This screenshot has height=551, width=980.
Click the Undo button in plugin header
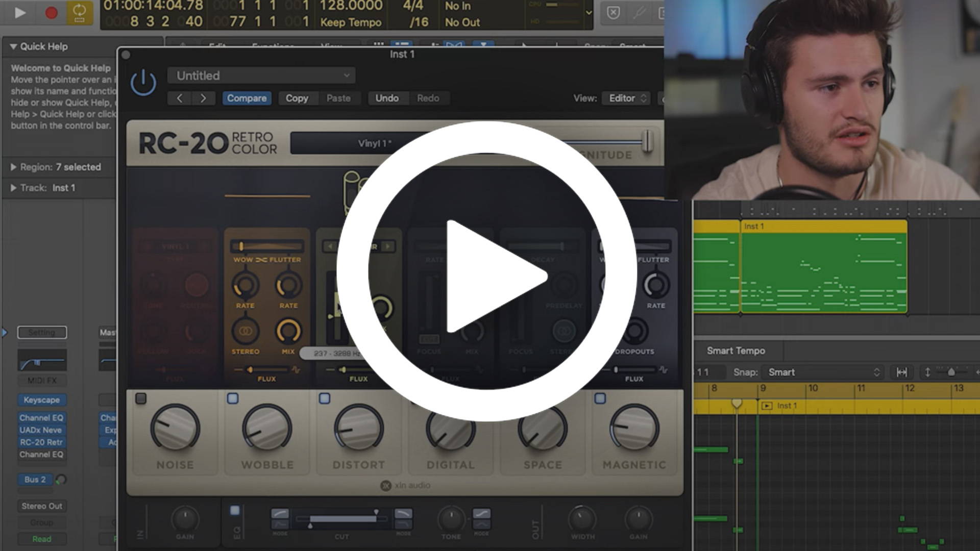(x=387, y=98)
